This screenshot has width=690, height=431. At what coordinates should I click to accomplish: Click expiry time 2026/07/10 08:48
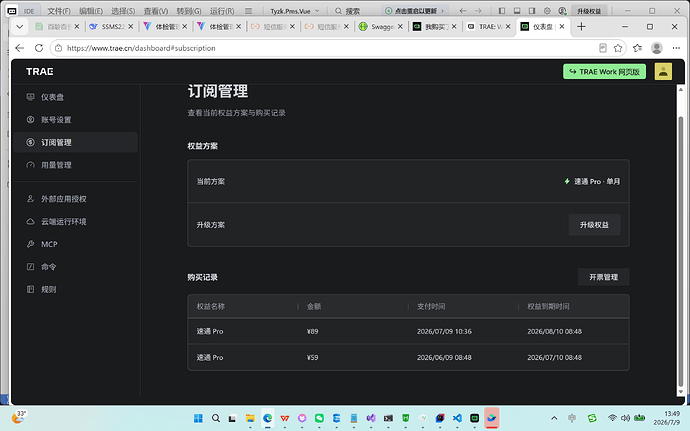tap(554, 357)
